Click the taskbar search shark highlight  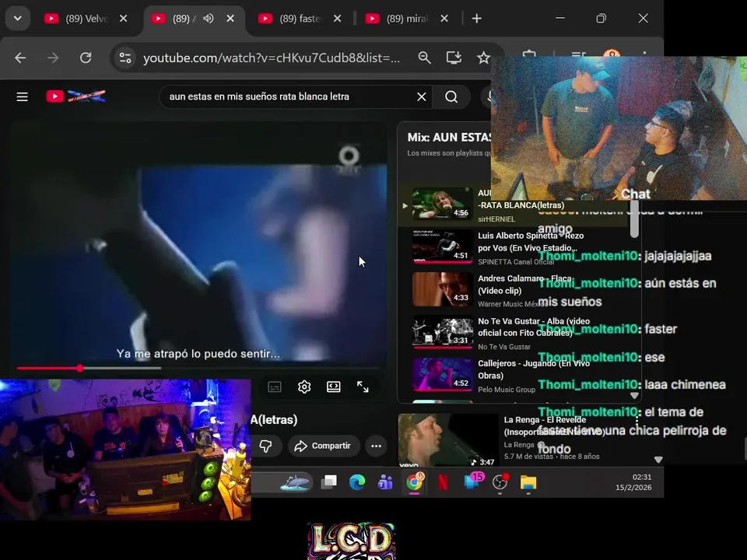[x=296, y=483]
